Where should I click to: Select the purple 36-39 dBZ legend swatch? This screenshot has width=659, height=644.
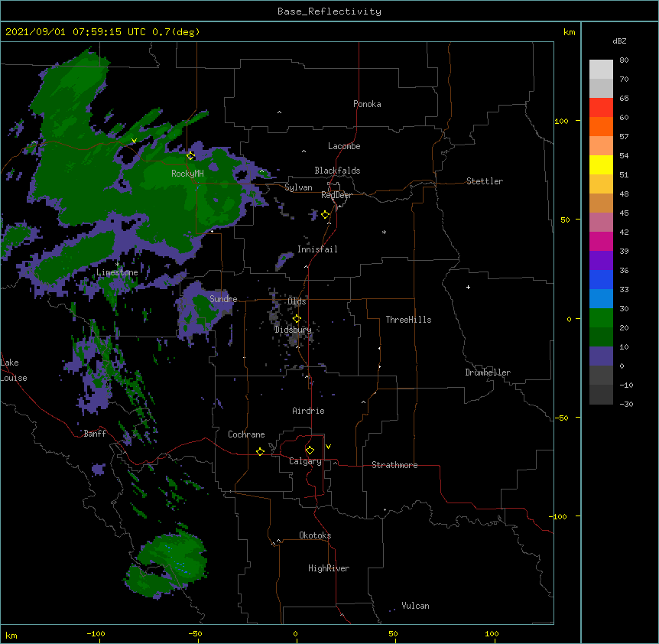point(601,260)
